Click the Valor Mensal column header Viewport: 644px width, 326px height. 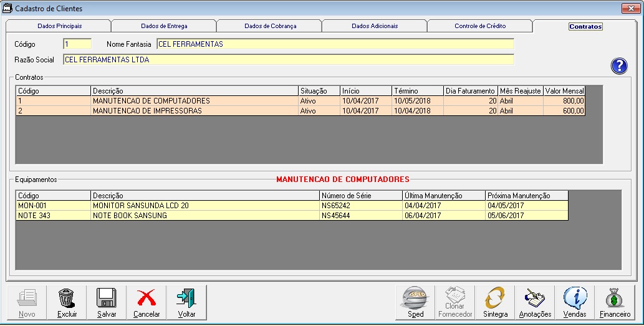point(564,91)
